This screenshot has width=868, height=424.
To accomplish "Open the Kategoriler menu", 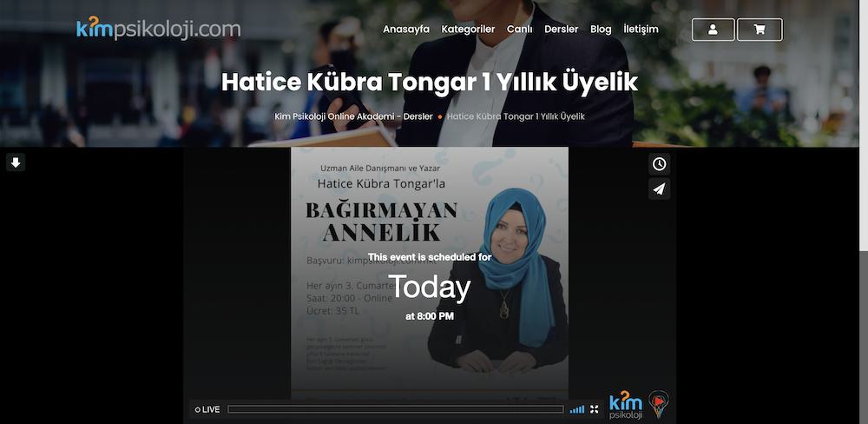I will pyautogui.click(x=468, y=29).
